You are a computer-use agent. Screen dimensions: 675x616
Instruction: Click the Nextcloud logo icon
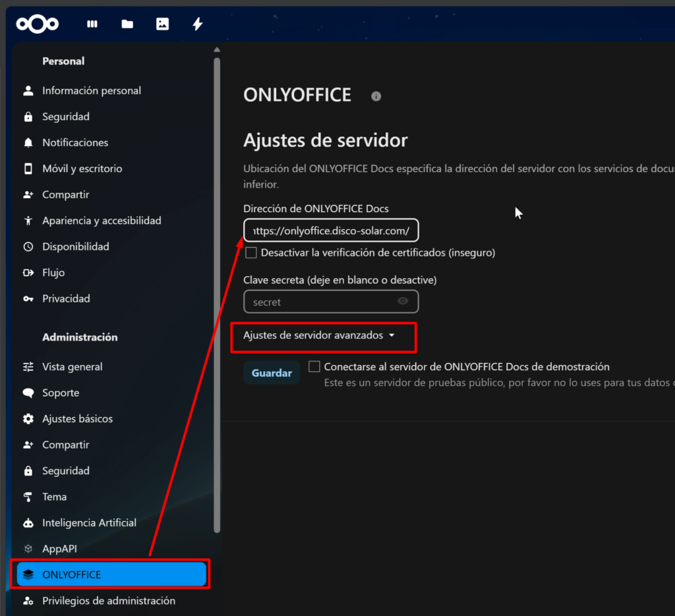[x=38, y=24]
